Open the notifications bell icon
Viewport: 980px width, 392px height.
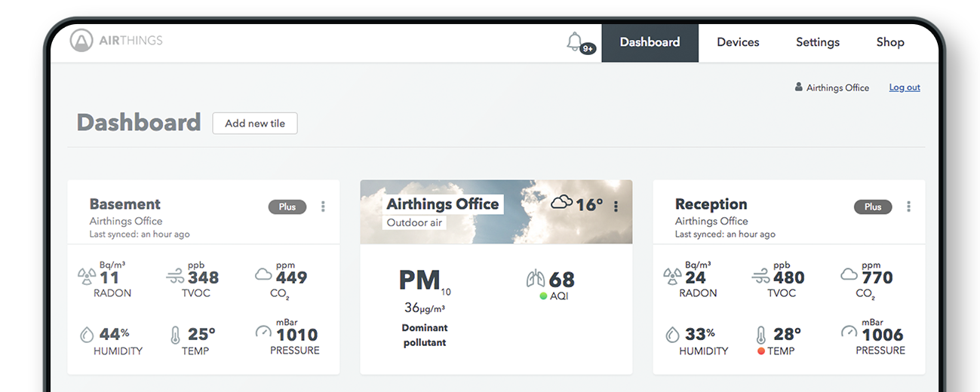point(576,41)
